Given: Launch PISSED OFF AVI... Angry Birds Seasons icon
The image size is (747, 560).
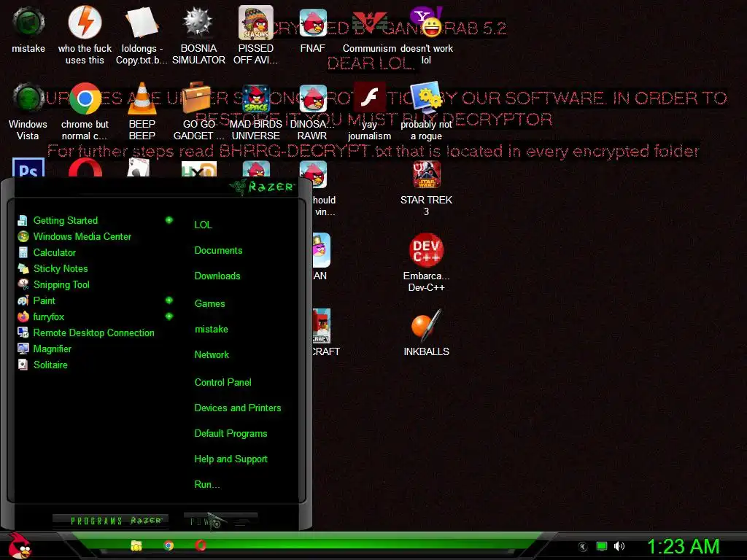Looking at the screenshot, I should [x=256, y=36].
